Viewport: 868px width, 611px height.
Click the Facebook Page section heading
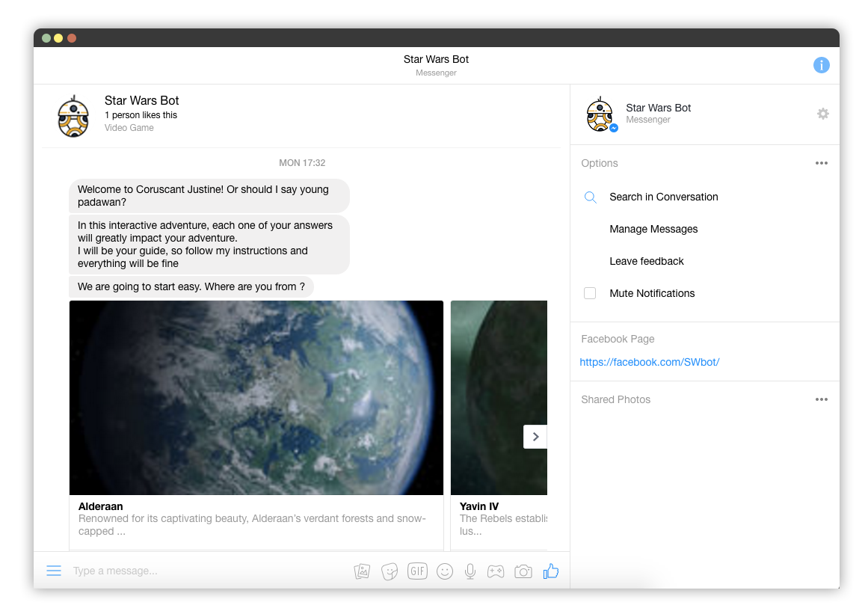(x=618, y=339)
